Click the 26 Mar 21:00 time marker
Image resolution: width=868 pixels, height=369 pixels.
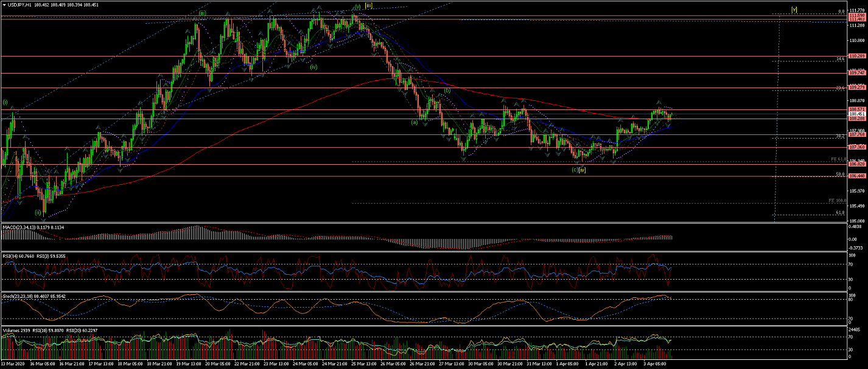coord(422,364)
